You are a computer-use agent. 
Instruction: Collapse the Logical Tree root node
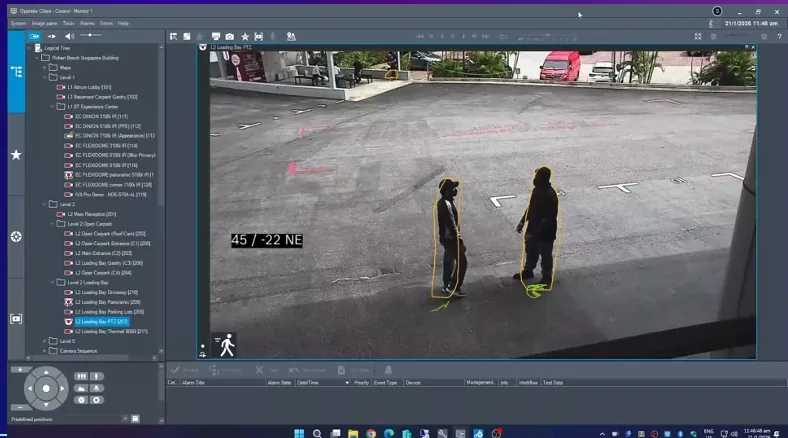point(29,48)
